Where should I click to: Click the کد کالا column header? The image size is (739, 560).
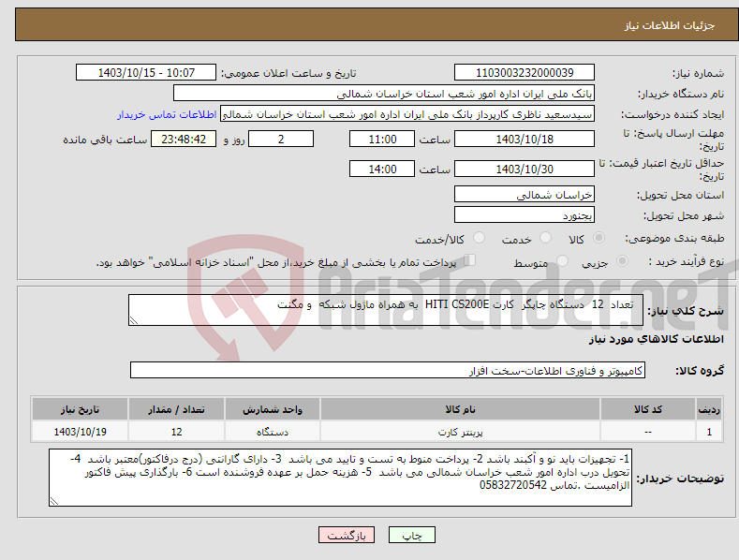(x=647, y=409)
